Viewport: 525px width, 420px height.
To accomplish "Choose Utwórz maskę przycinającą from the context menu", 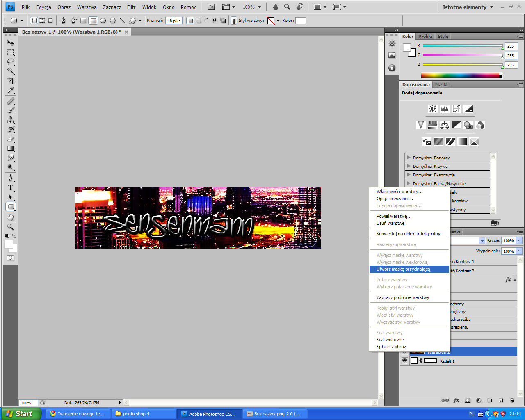I will [x=409, y=269].
